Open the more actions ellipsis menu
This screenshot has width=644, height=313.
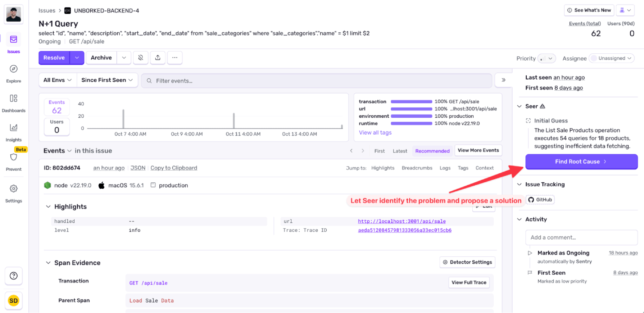(175, 57)
